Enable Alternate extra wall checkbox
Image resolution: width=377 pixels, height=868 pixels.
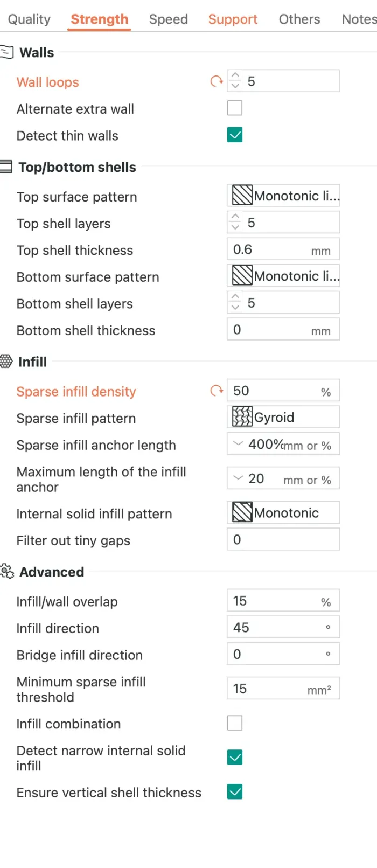coord(235,108)
